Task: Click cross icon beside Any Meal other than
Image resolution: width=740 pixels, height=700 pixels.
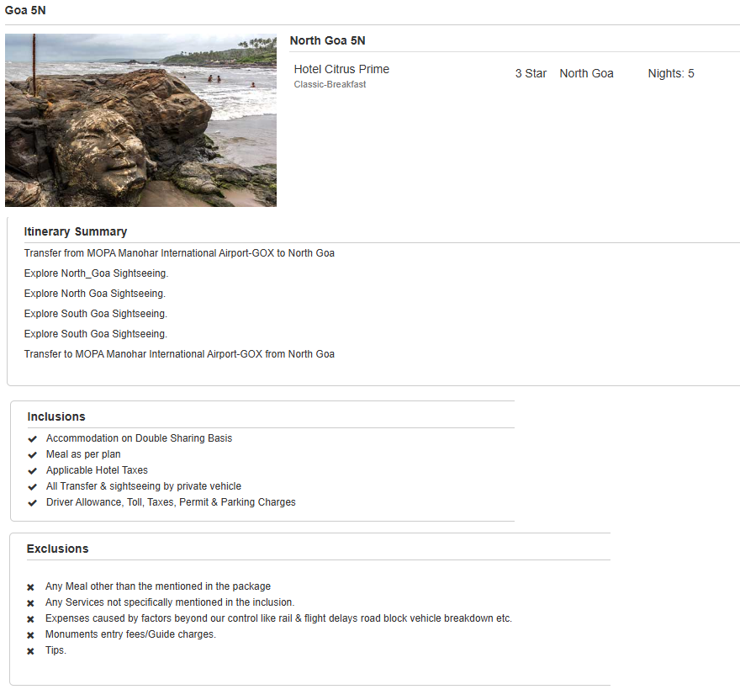Action: (x=30, y=587)
